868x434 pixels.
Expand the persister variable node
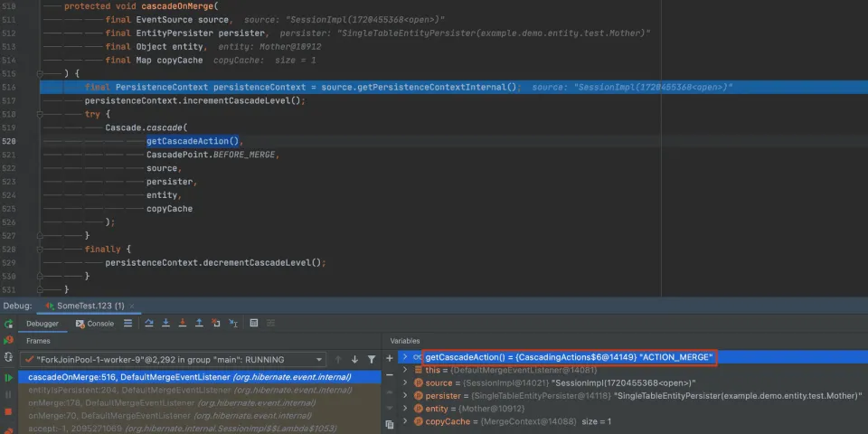(405, 395)
